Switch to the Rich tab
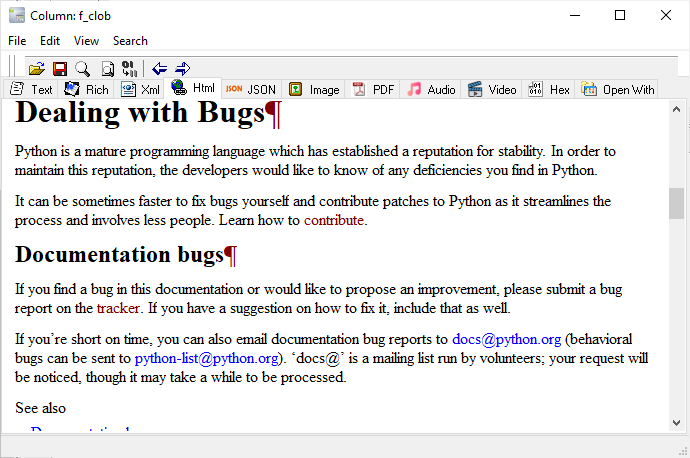The height and width of the screenshot is (458, 690). coord(86,89)
